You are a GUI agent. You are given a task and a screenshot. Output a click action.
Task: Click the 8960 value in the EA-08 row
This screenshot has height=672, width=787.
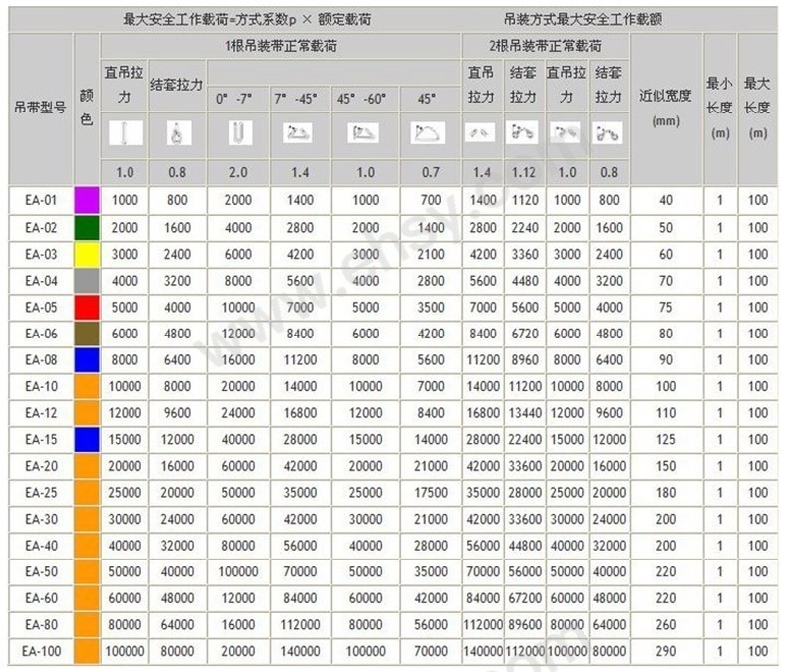[x=525, y=360]
